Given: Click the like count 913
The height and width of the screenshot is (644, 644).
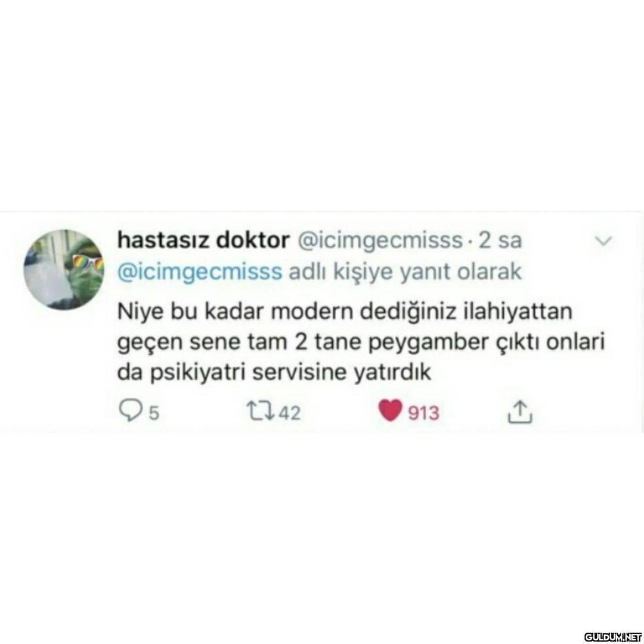Looking at the screenshot, I should click(423, 413).
